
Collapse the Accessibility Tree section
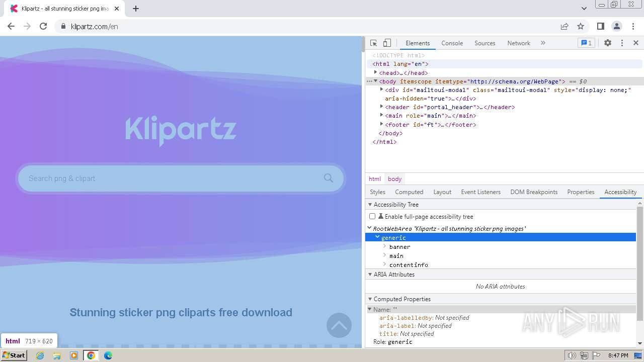click(370, 205)
